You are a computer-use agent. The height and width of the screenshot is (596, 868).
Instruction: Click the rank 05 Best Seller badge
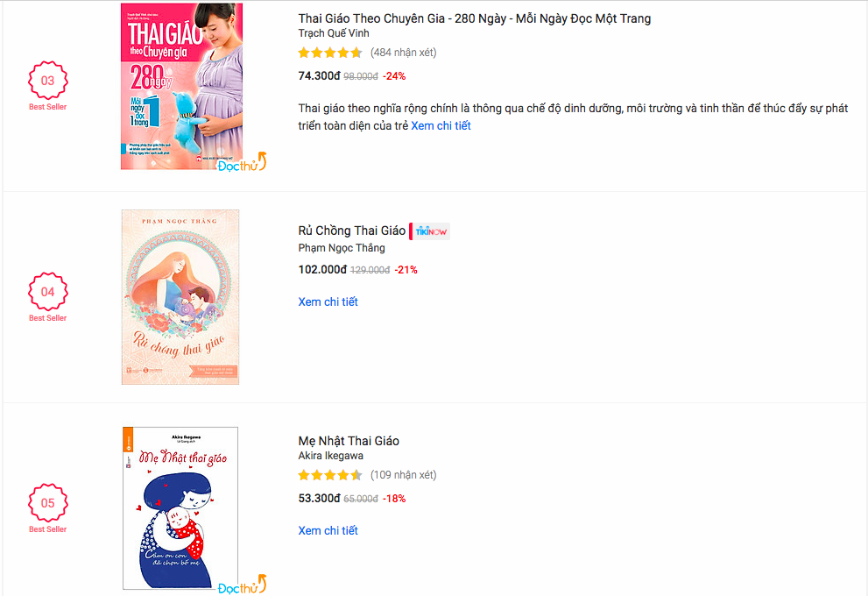(x=47, y=504)
